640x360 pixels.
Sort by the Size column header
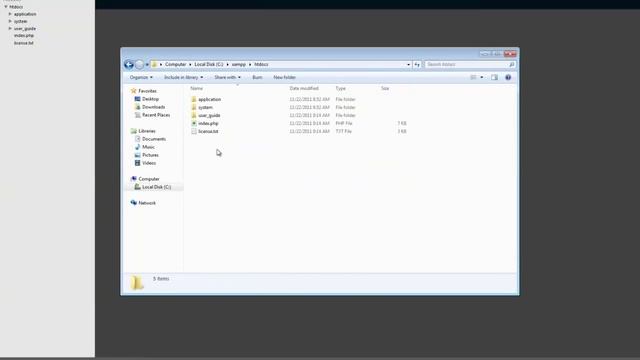coord(385,88)
